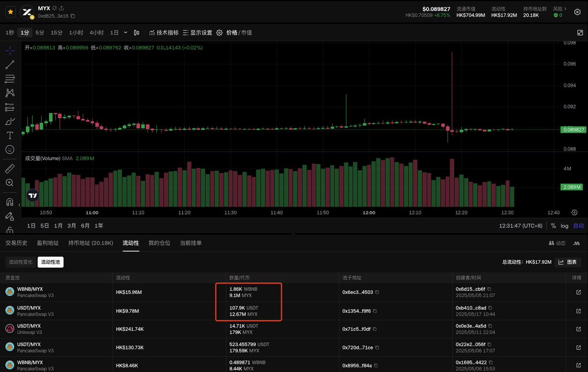588x372 pixels.
Task: Copy pool address 0x6ec3...4503
Action: tap(377, 292)
